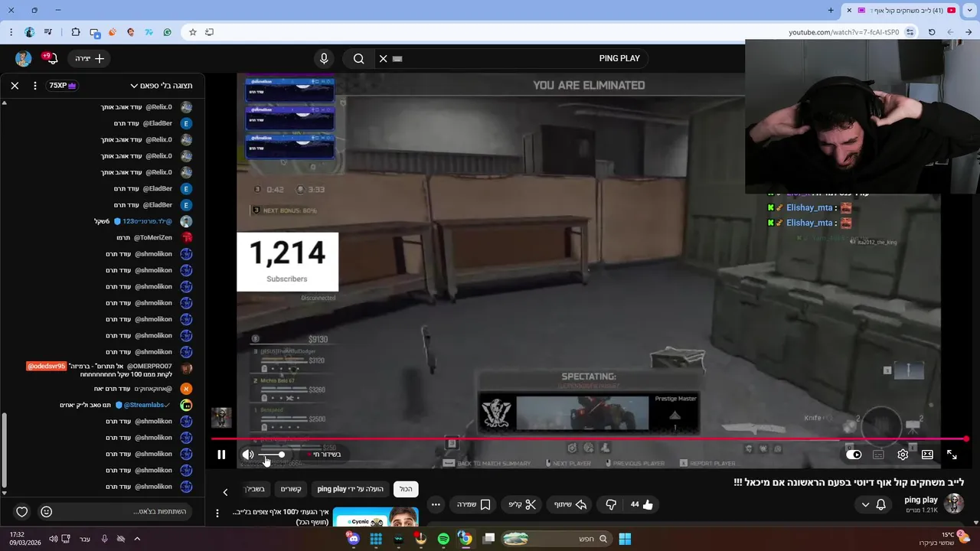Open the Cycnic recommended video thumbnail

375,517
